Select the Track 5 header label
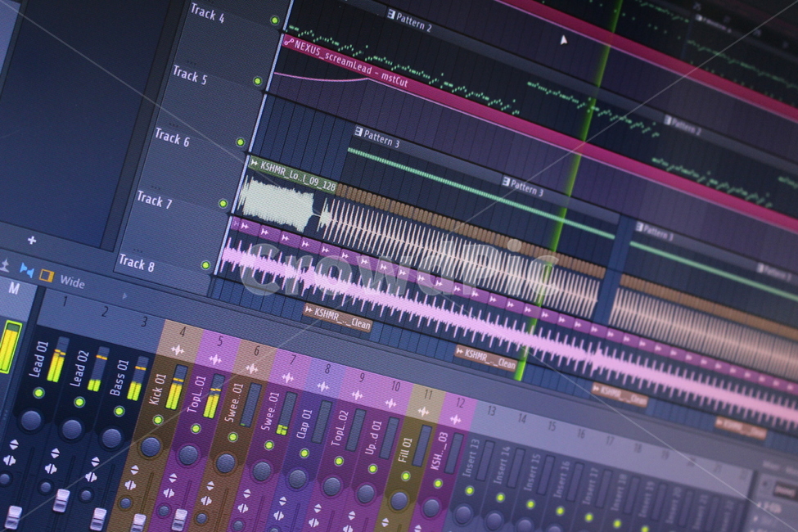 190,75
